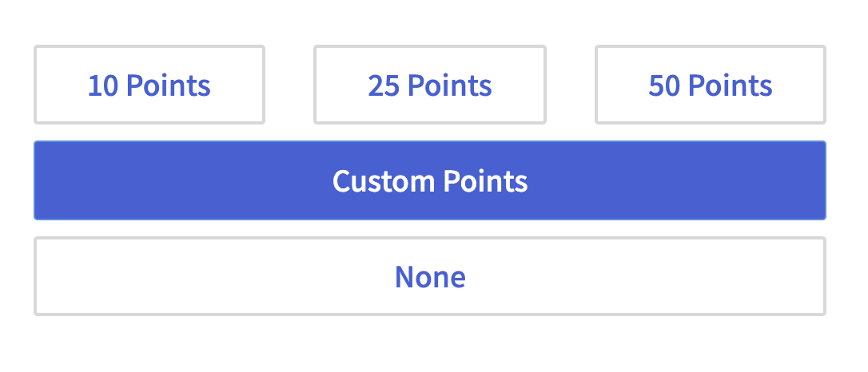The height and width of the screenshot is (372, 868).
Task: Set the value to 25 Points
Action: pyautogui.click(x=430, y=85)
